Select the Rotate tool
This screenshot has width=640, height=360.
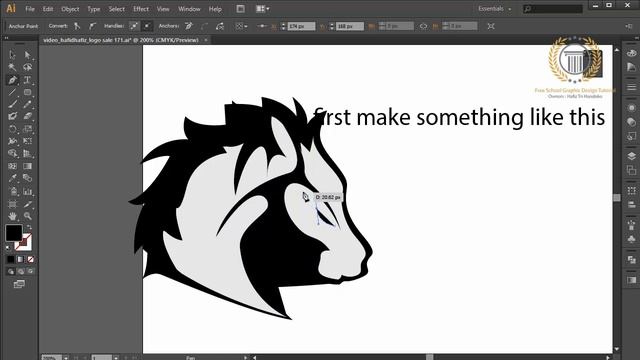coord(12,129)
